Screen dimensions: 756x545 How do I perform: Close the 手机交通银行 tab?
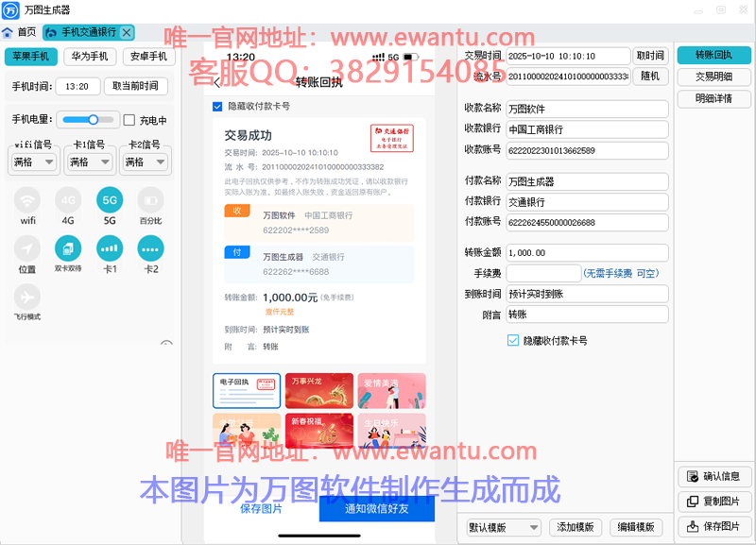pyautogui.click(x=127, y=32)
